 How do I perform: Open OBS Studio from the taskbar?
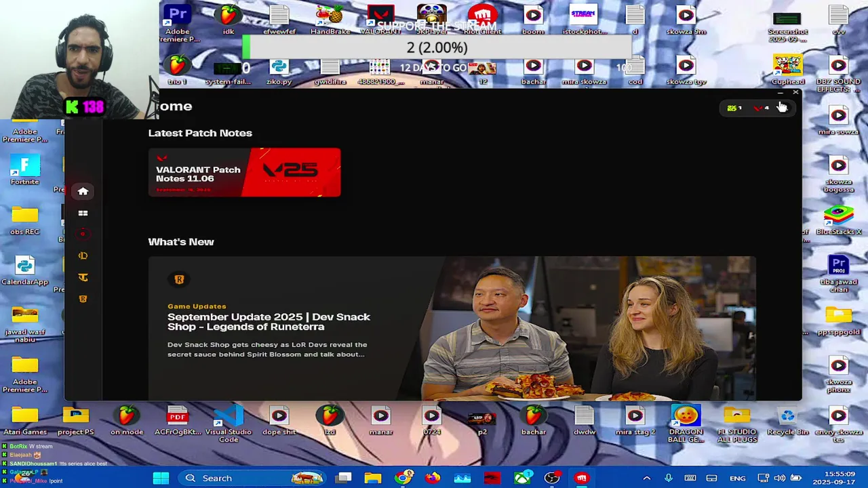click(553, 479)
